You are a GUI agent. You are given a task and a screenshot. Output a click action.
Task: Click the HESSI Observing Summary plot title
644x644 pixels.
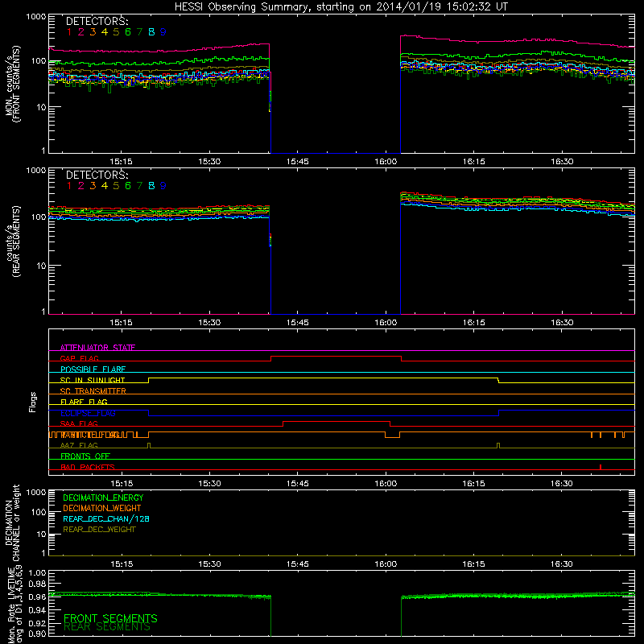[x=341, y=6]
